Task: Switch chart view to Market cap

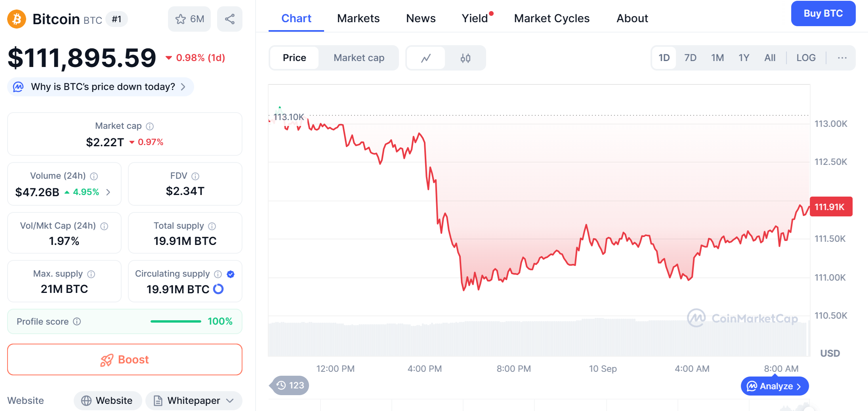Action: pyautogui.click(x=359, y=58)
